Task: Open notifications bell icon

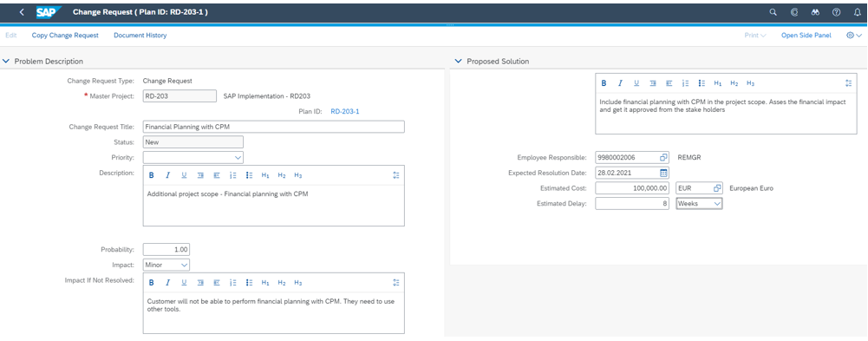Action: 858,11
